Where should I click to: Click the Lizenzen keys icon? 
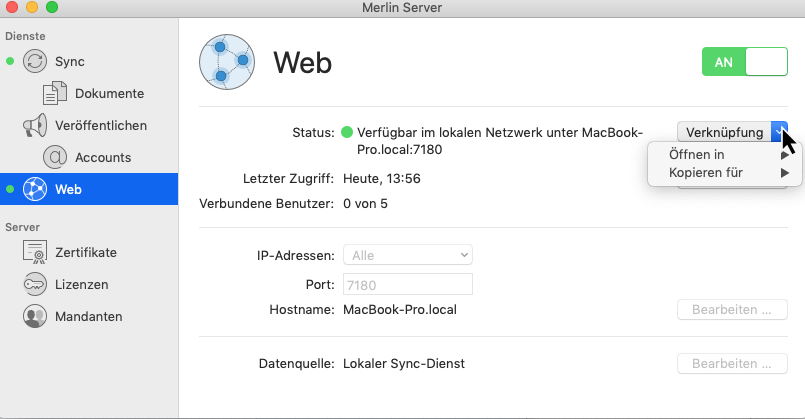(35, 284)
